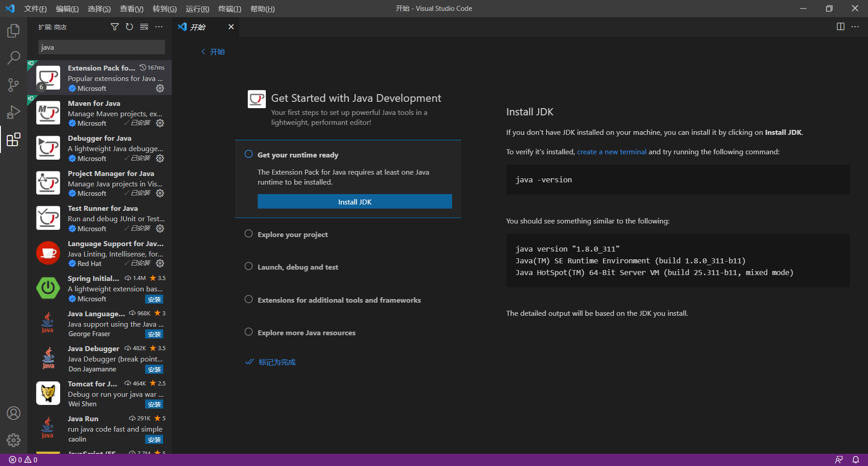Split the editor to the right
Screen dimensions: 868x466
click(x=840, y=27)
